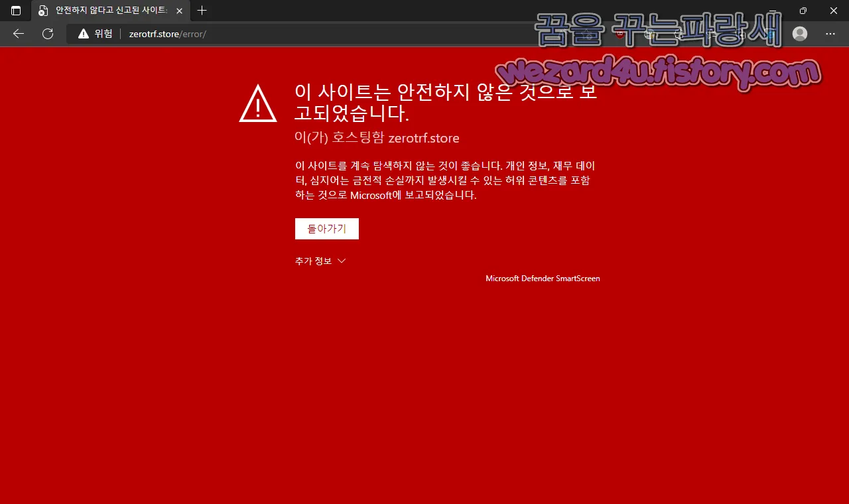Screen dimensions: 849x504
Task: Click the zerotrf.store address bar URL
Action: (x=167, y=34)
